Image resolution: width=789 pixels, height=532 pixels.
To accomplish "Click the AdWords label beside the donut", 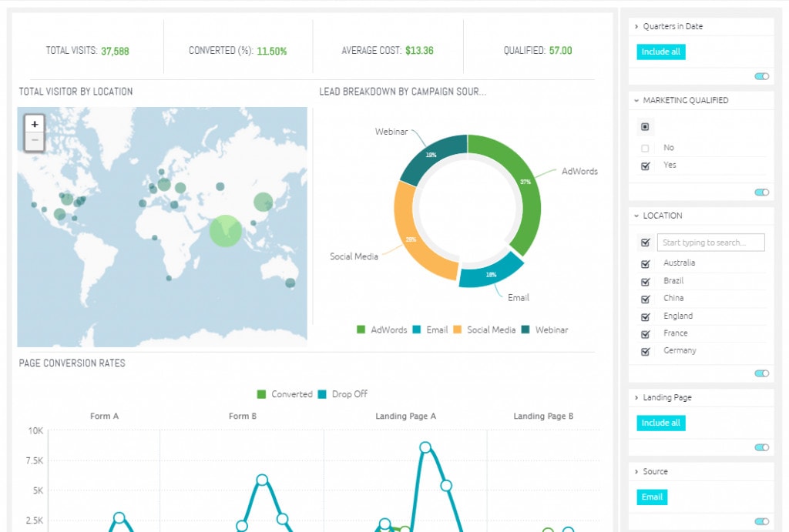I will tap(579, 172).
